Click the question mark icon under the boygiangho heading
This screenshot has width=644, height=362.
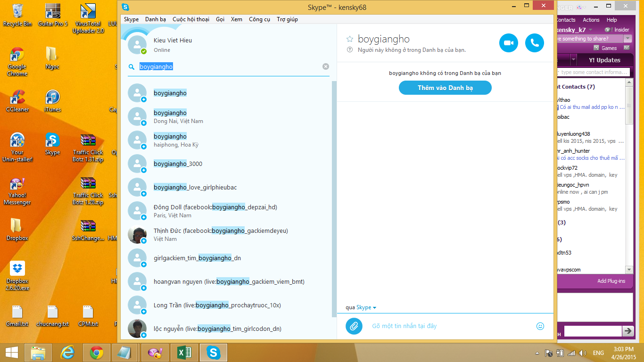point(350,49)
